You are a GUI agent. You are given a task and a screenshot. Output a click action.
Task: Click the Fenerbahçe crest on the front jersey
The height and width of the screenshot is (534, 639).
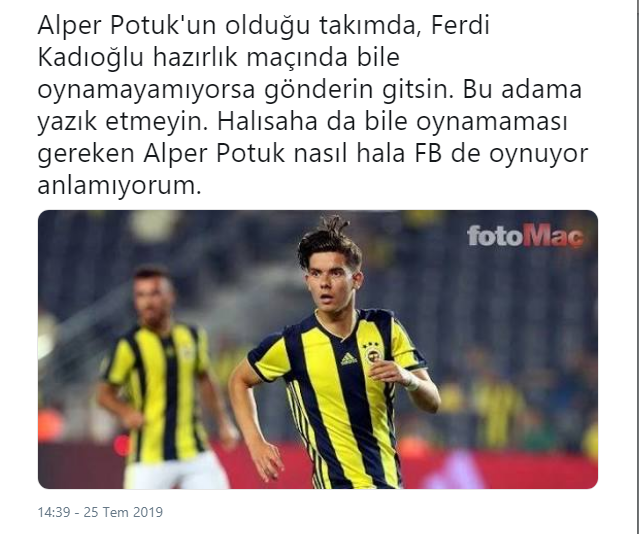(372, 353)
